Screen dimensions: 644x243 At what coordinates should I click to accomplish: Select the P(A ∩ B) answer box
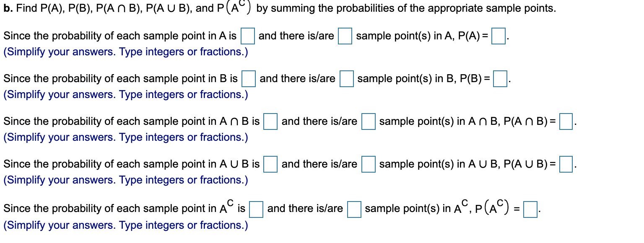pyautogui.click(x=565, y=122)
